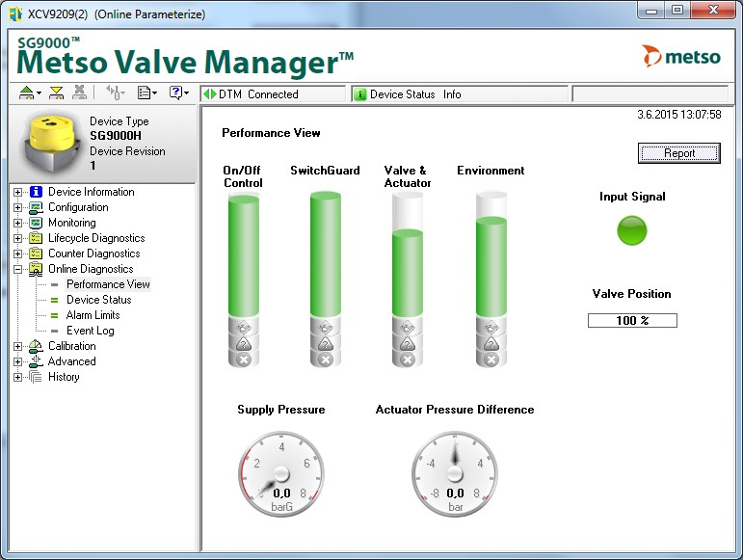Expand the Calibration tree node
743x560 pixels.
point(17,346)
